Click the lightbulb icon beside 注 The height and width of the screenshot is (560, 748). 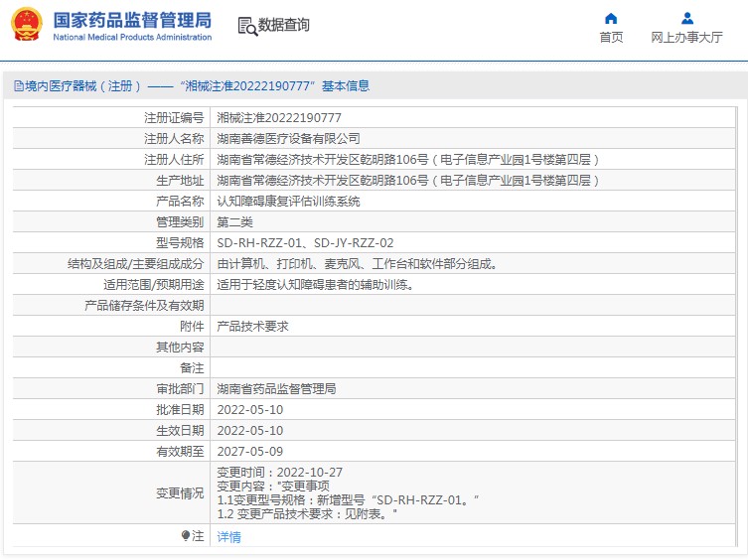186,535
